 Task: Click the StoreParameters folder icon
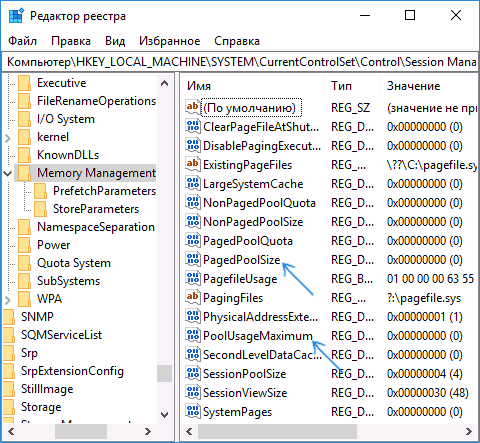tap(40, 209)
